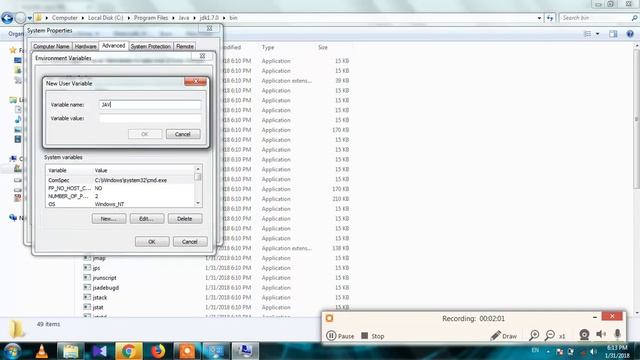The width and height of the screenshot is (640, 360).
Task: Close the New User Variable dialog
Action: tap(195, 82)
